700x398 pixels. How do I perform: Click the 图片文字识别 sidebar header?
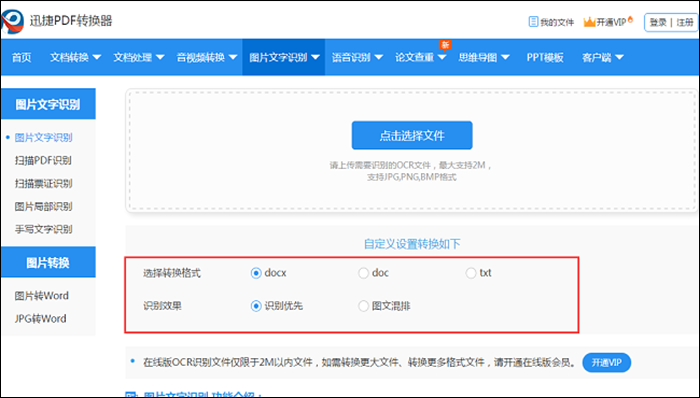48,104
